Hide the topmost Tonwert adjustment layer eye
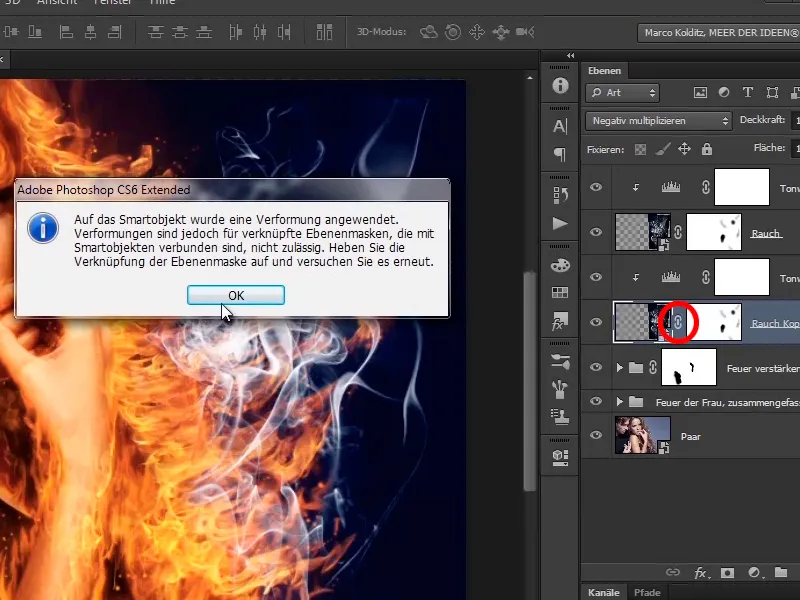Viewport: 800px width, 600px height. tap(595, 187)
